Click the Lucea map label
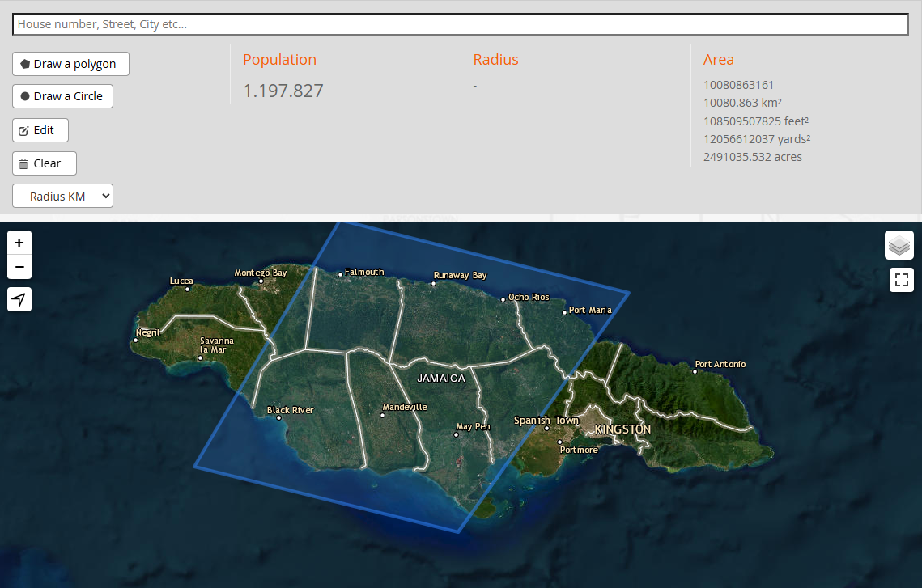922x588 pixels. (181, 281)
